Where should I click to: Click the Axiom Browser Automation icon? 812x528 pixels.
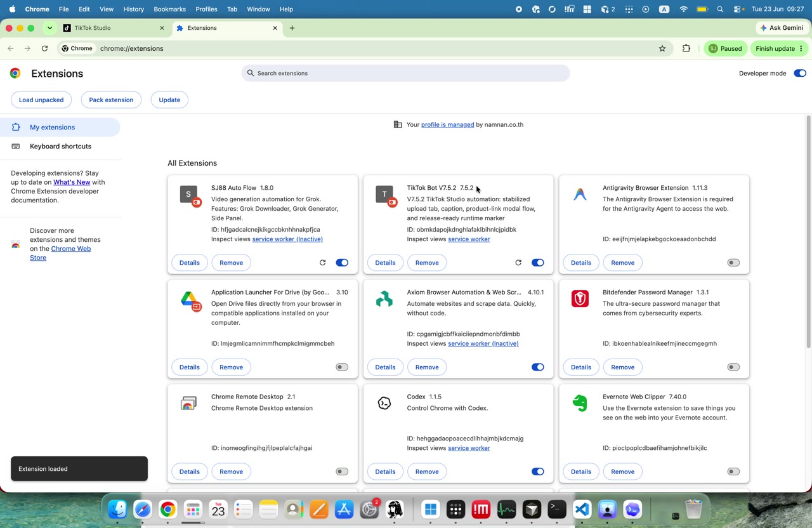[x=384, y=299]
